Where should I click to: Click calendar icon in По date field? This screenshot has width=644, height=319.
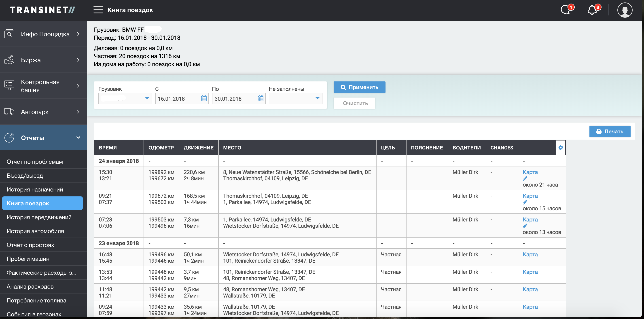tap(261, 98)
